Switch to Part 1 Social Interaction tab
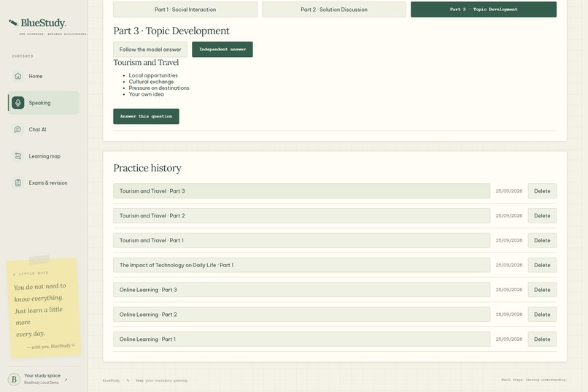Viewport: 588px width, 392px height. point(185,9)
